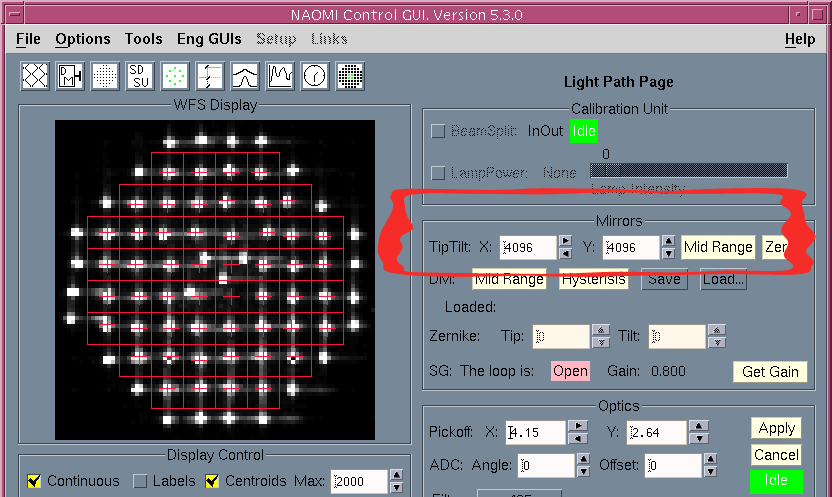Open the Eng GUIs menu
832x497 pixels.
tap(209, 39)
